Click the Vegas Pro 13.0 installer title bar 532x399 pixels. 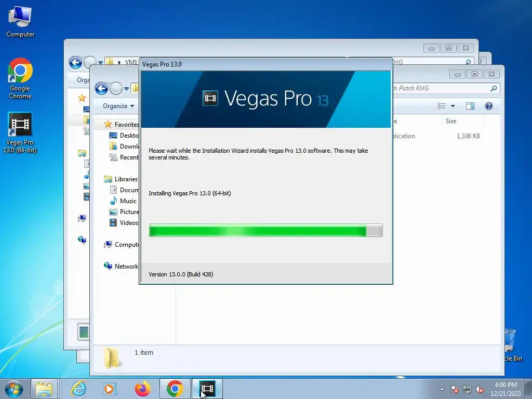click(x=265, y=64)
